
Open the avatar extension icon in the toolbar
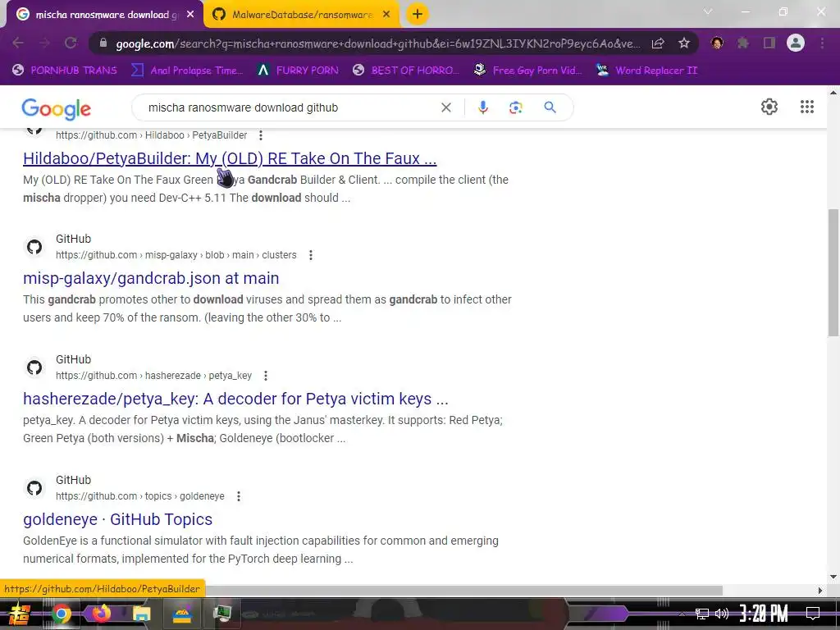tap(717, 43)
